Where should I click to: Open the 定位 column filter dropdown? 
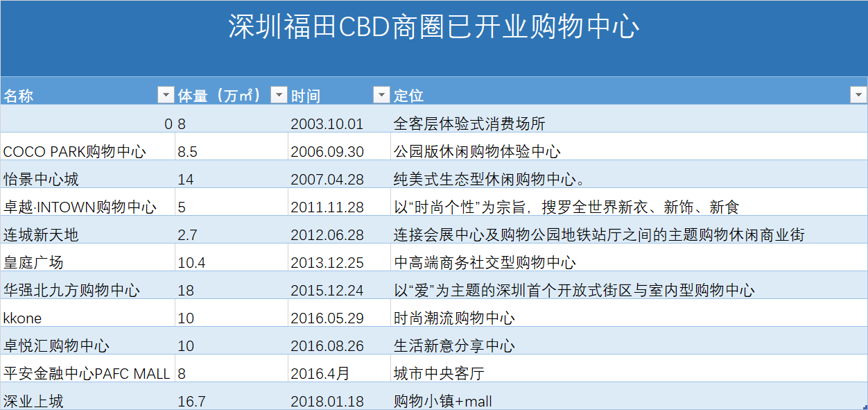tap(858, 95)
